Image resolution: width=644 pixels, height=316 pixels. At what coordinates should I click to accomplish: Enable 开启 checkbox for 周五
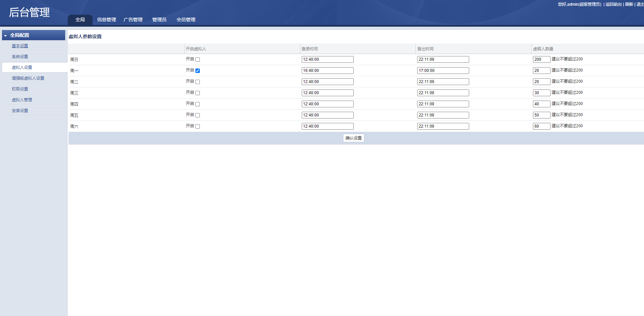[198, 115]
